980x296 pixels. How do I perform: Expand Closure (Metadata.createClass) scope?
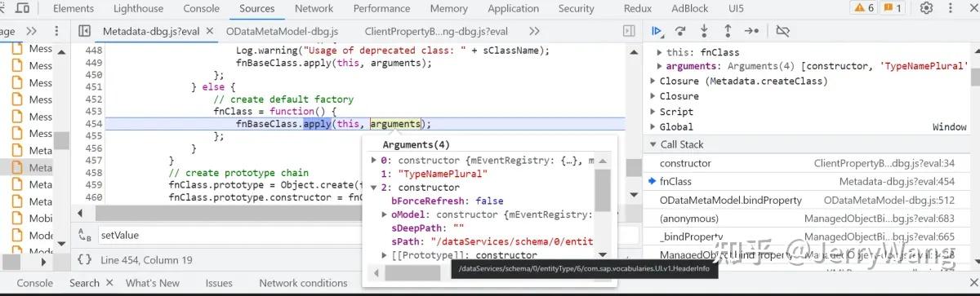pos(653,82)
